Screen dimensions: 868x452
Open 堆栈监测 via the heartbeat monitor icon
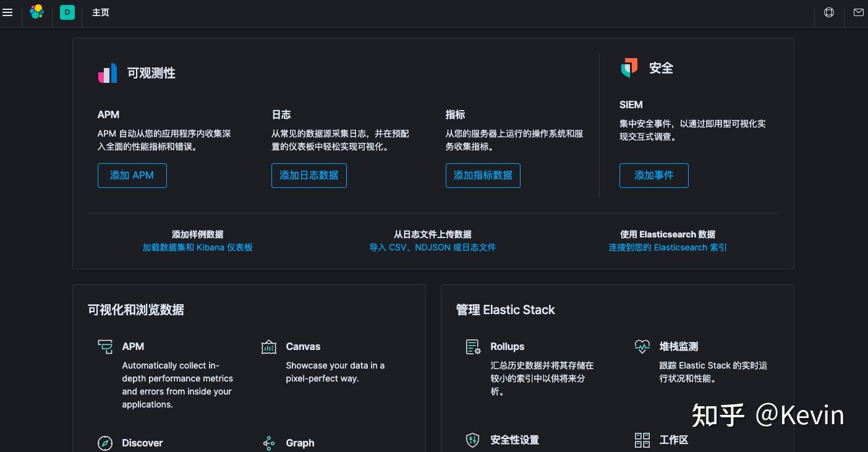[x=642, y=347]
